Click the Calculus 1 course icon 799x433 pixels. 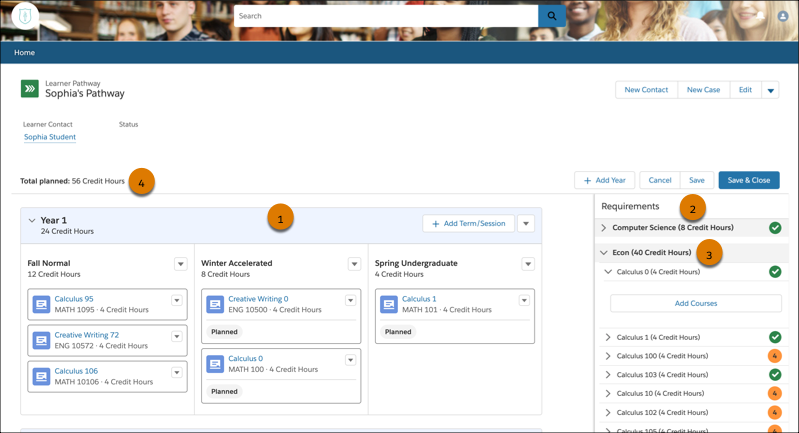(x=389, y=304)
